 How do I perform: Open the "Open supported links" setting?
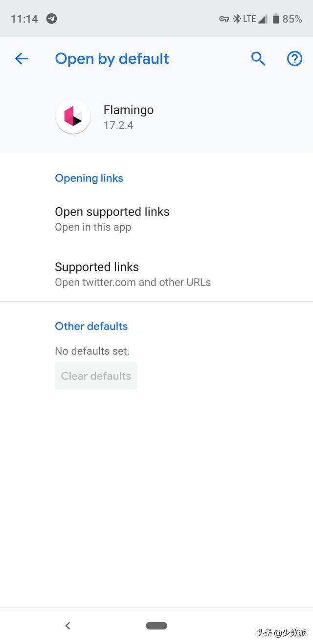tap(156, 219)
